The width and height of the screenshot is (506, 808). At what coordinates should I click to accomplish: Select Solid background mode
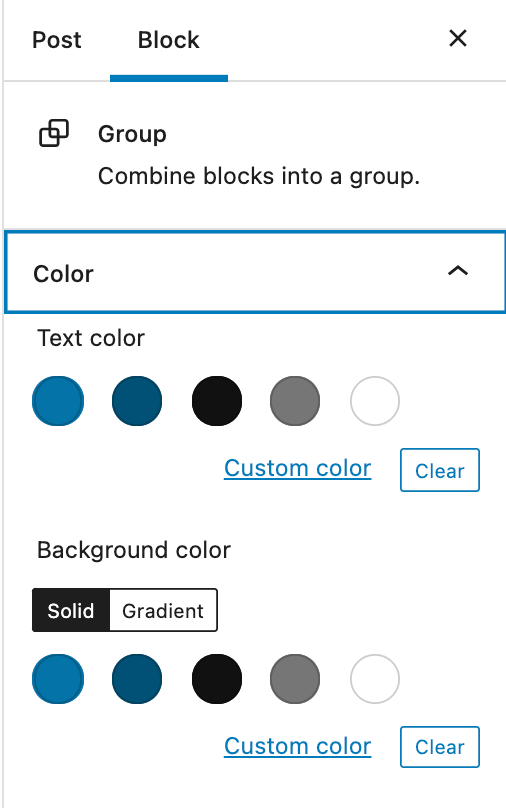[x=71, y=611]
